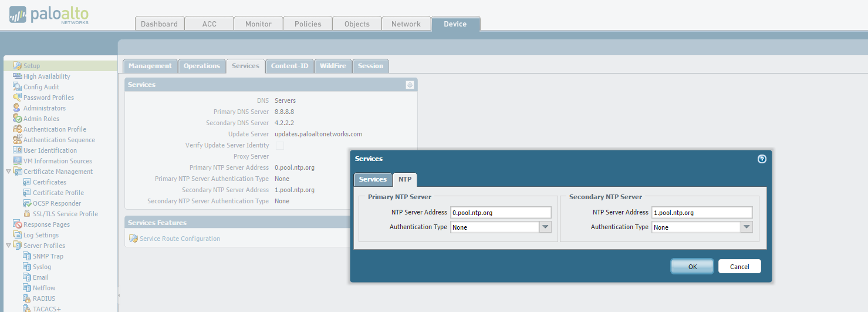This screenshot has height=312, width=868.
Task: Open the Objects tab
Action: 357,24
